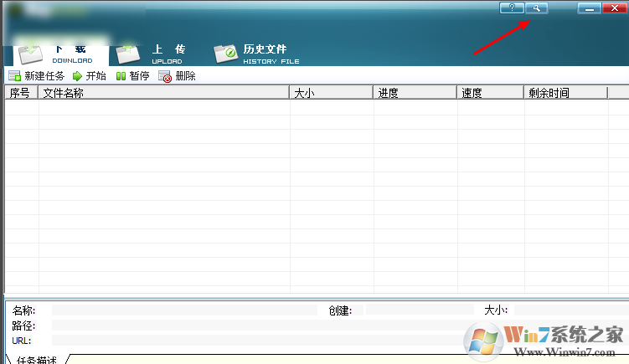Click the URL field
Image resolution: width=629 pixels, height=364 pixels.
(340, 341)
